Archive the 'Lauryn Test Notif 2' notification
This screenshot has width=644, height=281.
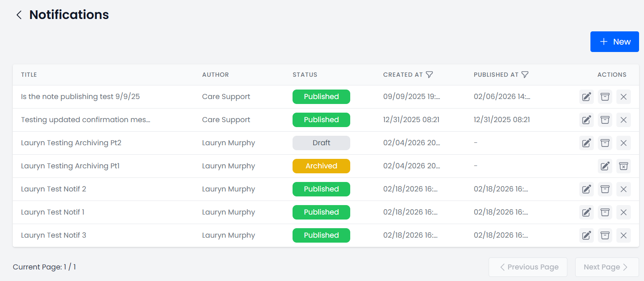click(x=605, y=189)
